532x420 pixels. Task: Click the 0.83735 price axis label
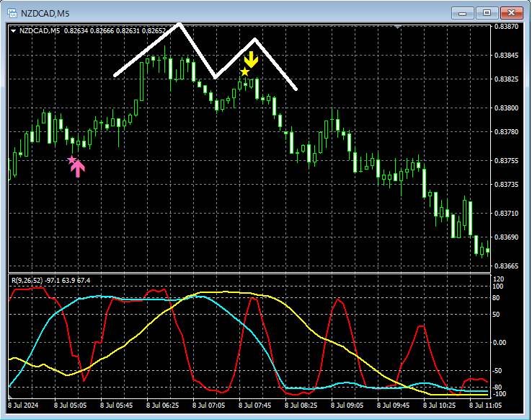(507, 184)
